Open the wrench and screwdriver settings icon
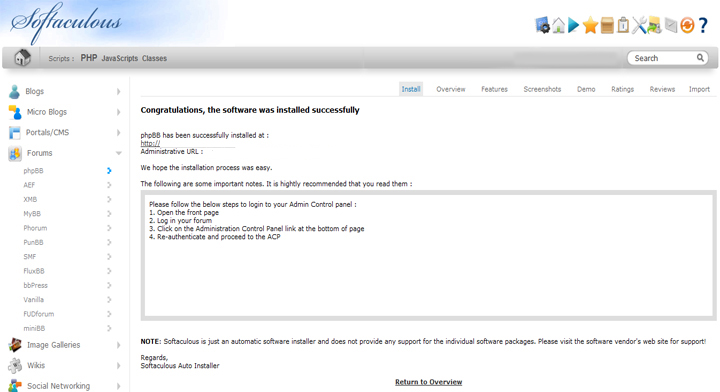Screen dimensions: 720x392 click(639, 25)
